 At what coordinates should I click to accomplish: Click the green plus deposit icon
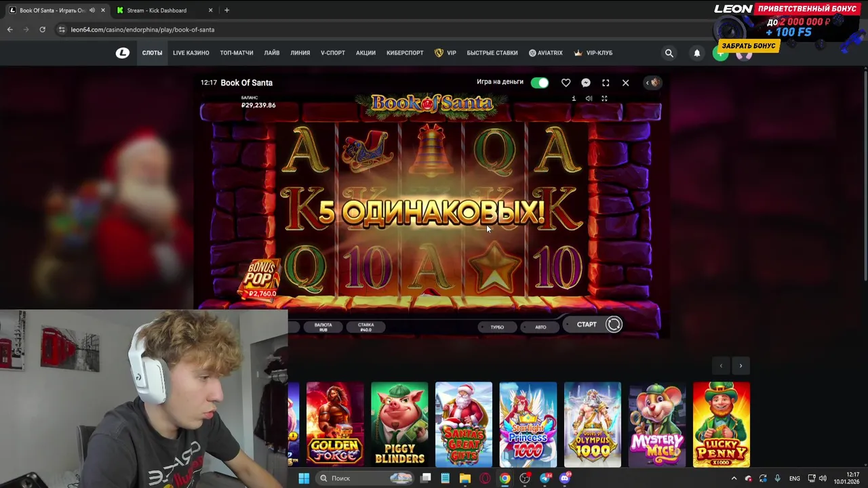coord(720,55)
